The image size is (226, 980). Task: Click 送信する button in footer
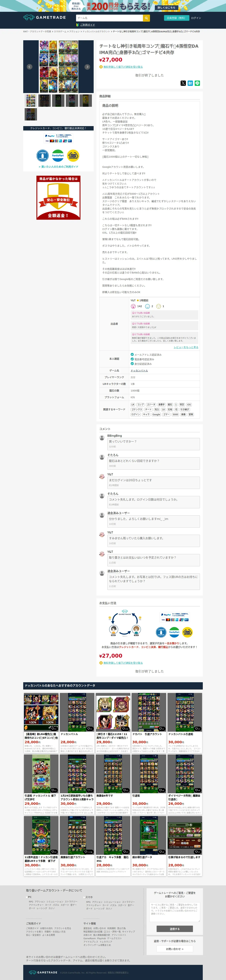[x=175, y=929]
